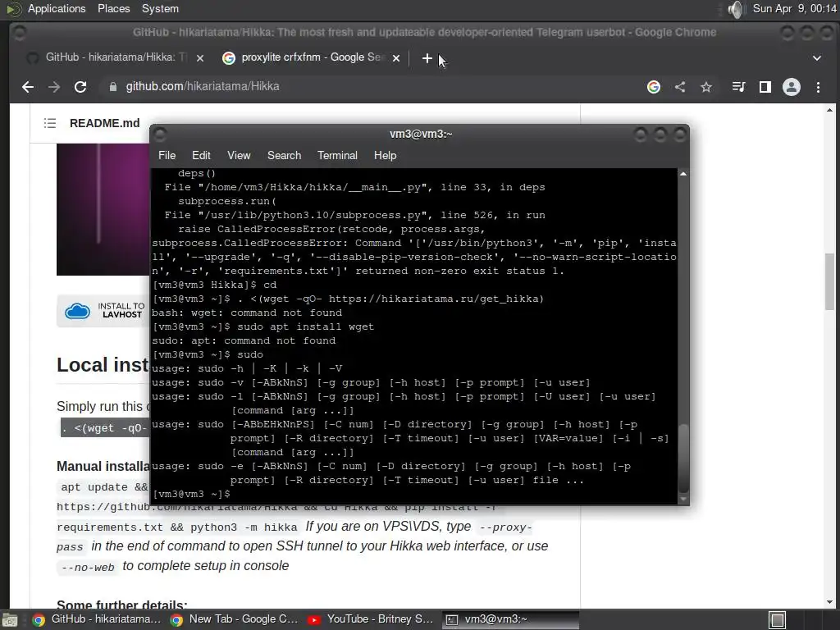Click 'bash: wget: command not found' line
The image size is (840, 630).
(x=247, y=313)
